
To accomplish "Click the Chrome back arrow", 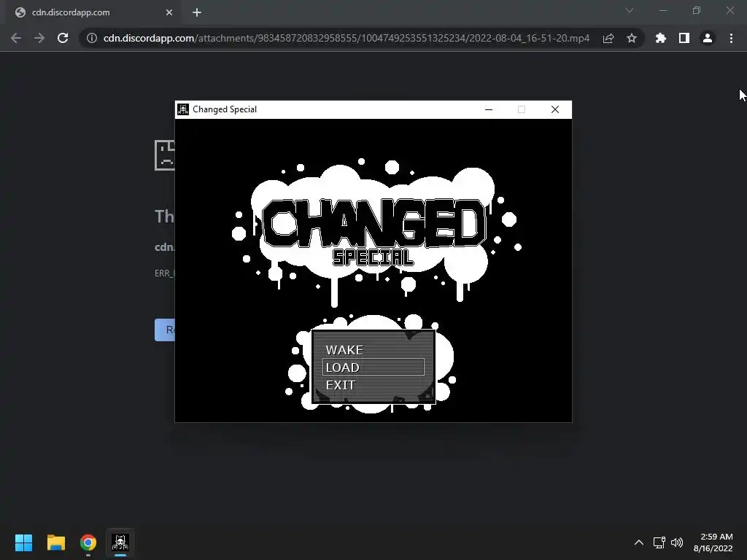I will pos(16,38).
